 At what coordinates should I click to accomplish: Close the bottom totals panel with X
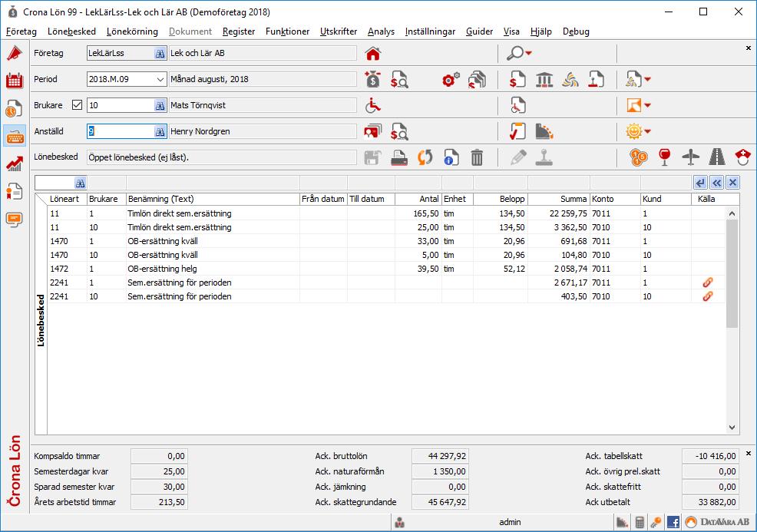(749, 453)
